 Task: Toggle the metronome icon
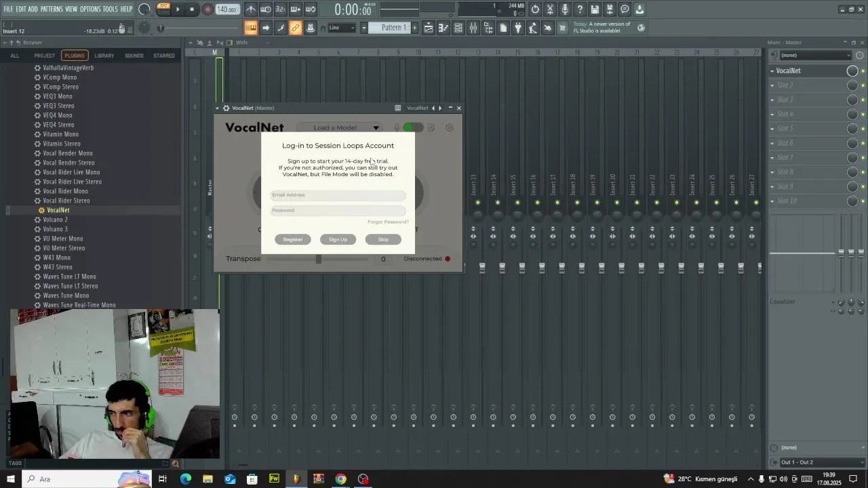(251, 9)
